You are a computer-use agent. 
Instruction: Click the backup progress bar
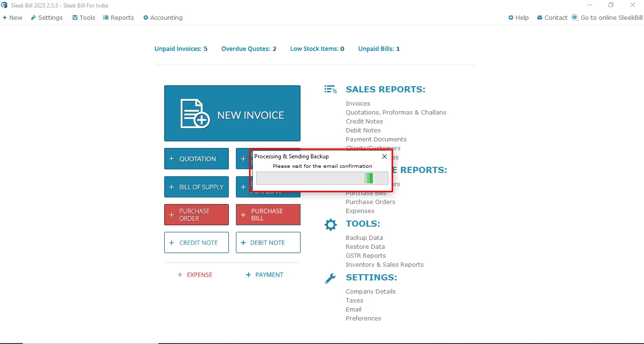[x=322, y=178]
